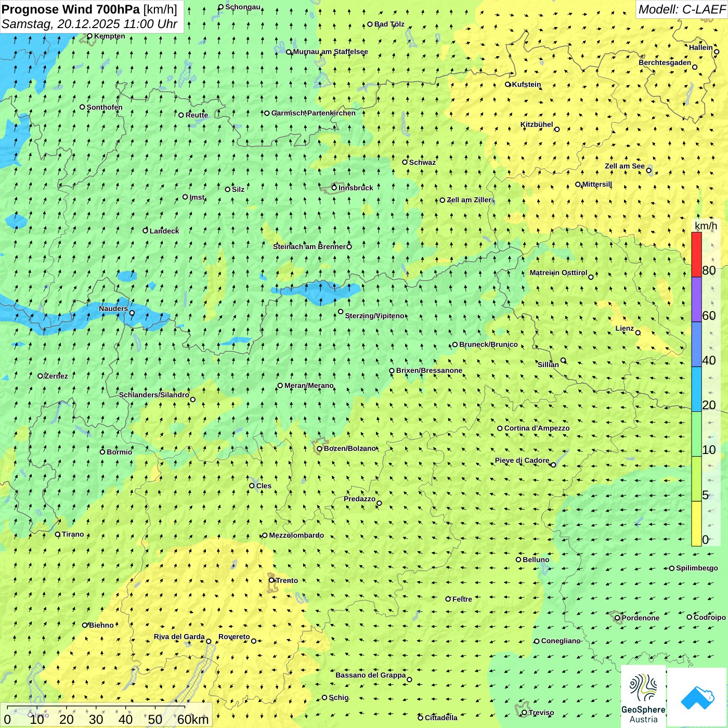Click the date 'Samstag, 20.12.2025 11:00 Uhr'
The image size is (728, 728).
click(x=89, y=24)
